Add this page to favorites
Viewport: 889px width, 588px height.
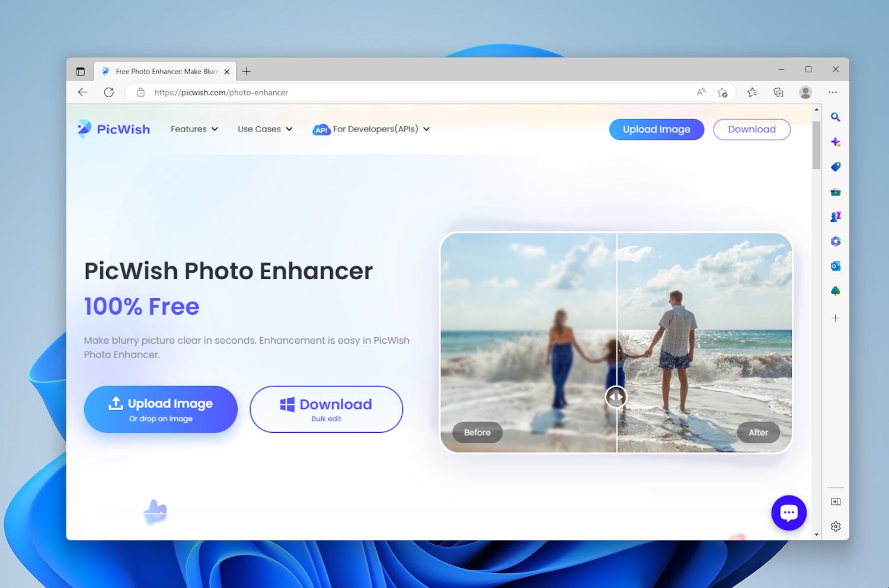[722, 92]
